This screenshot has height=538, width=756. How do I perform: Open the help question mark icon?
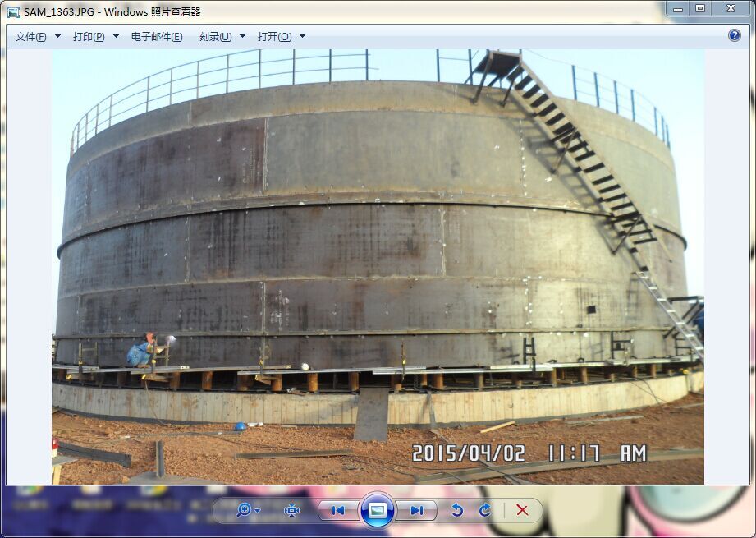735,35
